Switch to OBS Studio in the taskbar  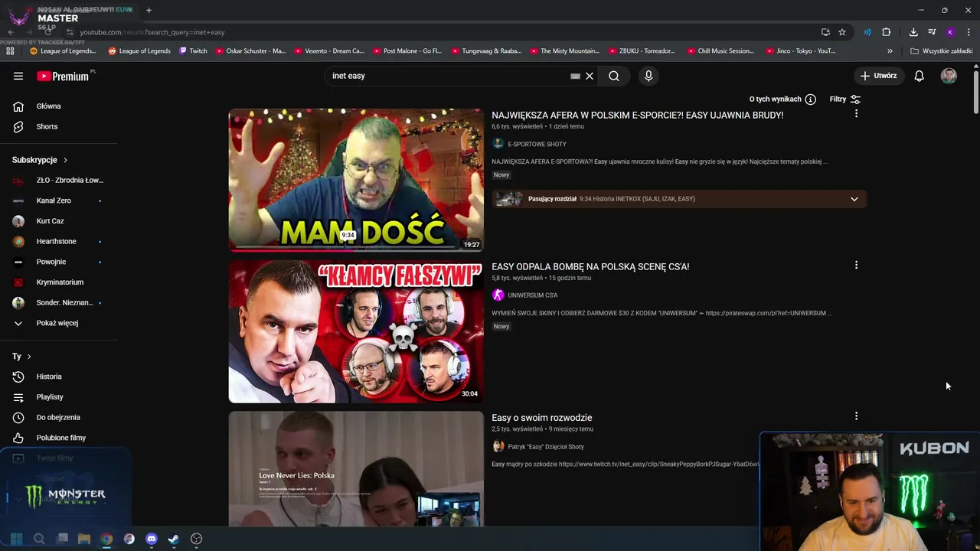(196, 539)
